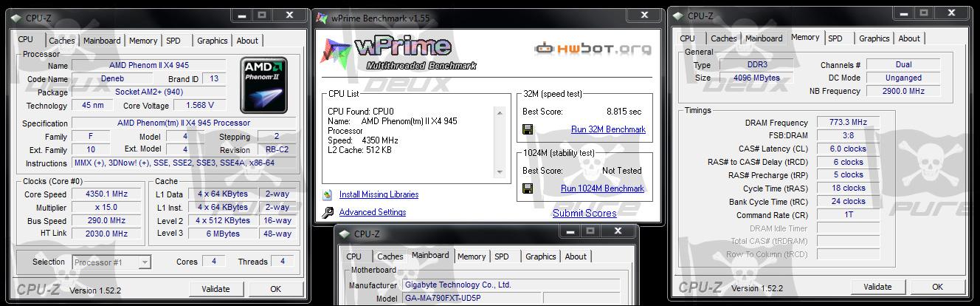
Task: Open Memory tab in left CPU-Z window
Action: click(143, 41)
